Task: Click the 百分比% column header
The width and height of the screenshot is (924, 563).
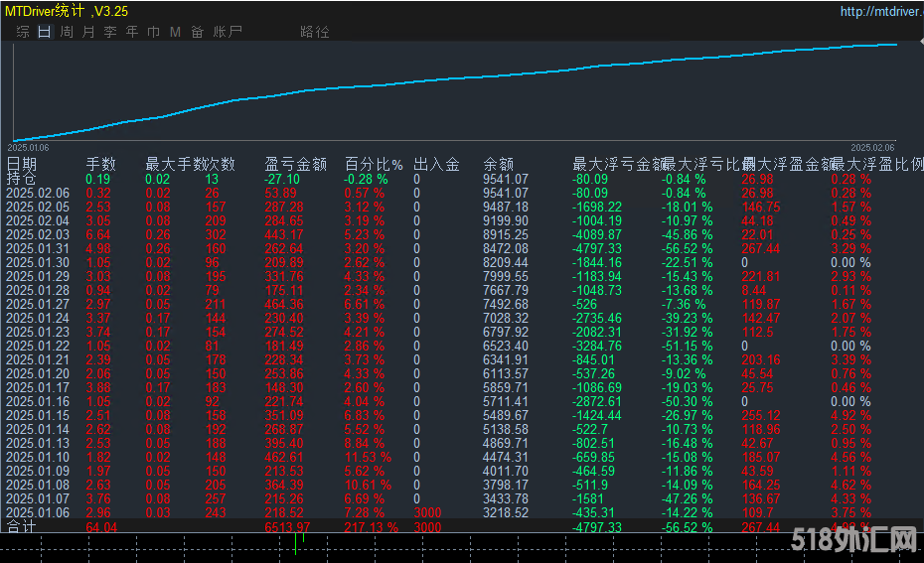Action: [374, 164]
